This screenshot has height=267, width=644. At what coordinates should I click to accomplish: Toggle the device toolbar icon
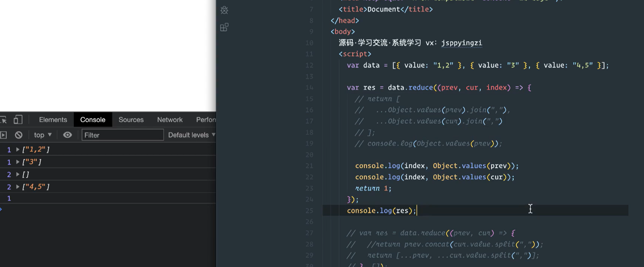18,120
